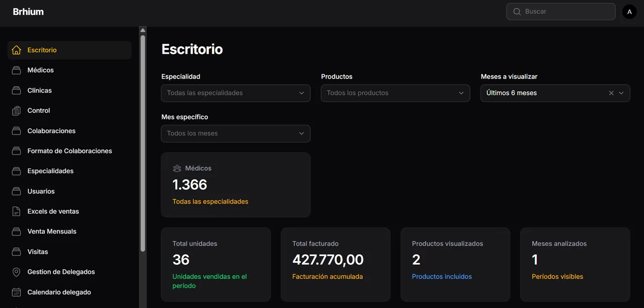
Task: Click the Escritorio home icon in sidebar
Action: 17,50
